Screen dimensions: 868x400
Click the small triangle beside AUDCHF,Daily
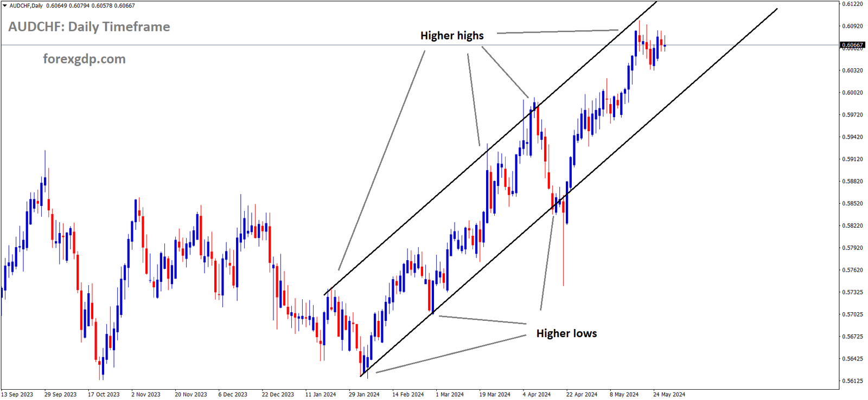tap(5, 5)
